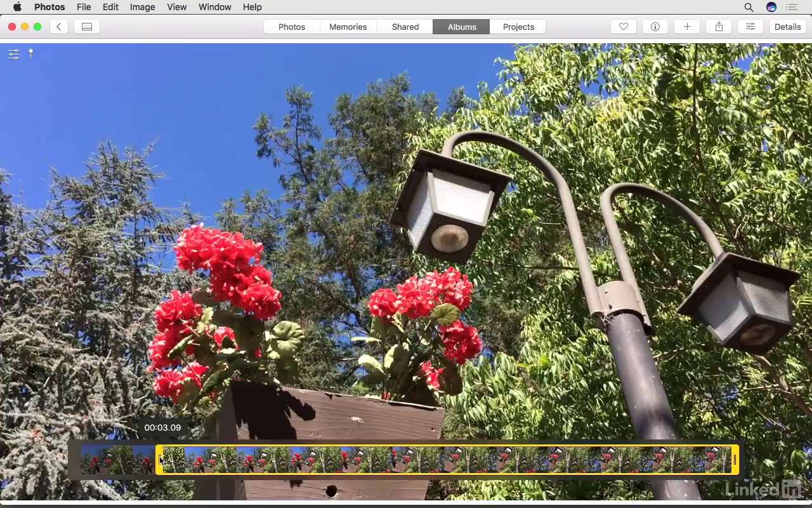Mark video as favorite with heart icon

pyautogui.click(x=624, y=27)
